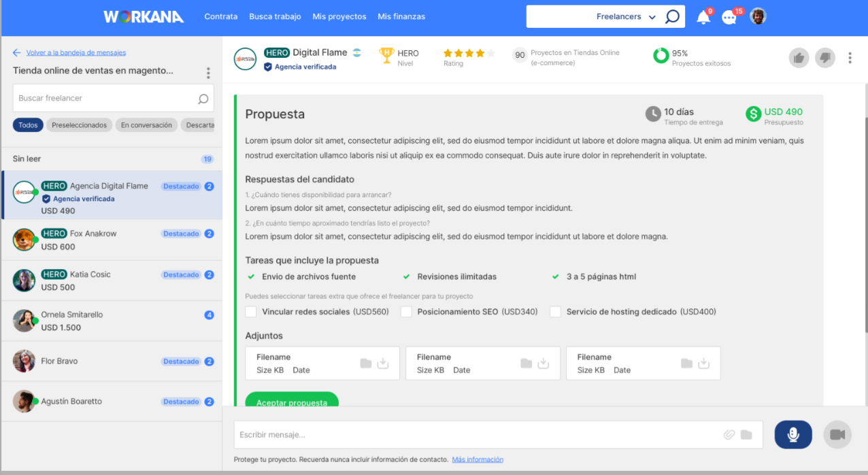Click the thumbs up button

click(x=799, y=58)
